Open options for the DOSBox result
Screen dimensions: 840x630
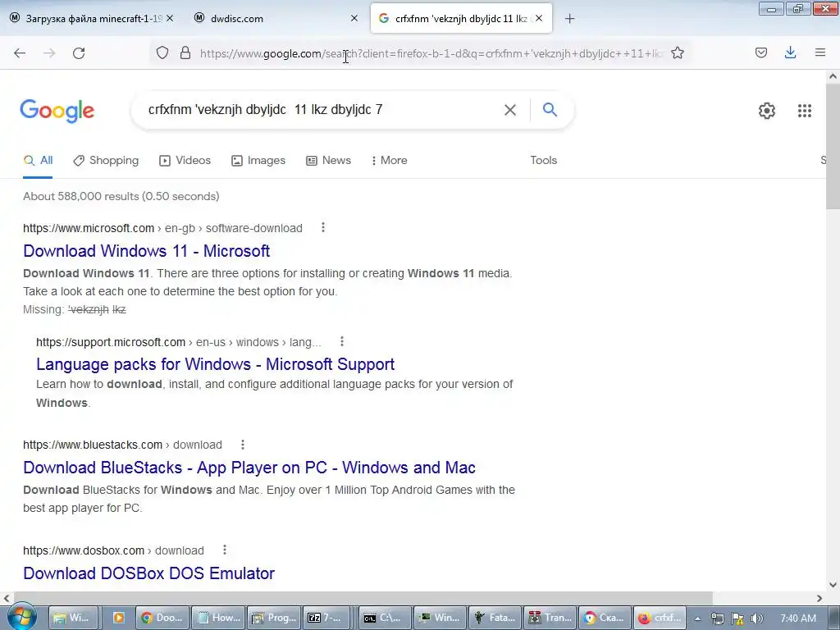click(225, 550)
